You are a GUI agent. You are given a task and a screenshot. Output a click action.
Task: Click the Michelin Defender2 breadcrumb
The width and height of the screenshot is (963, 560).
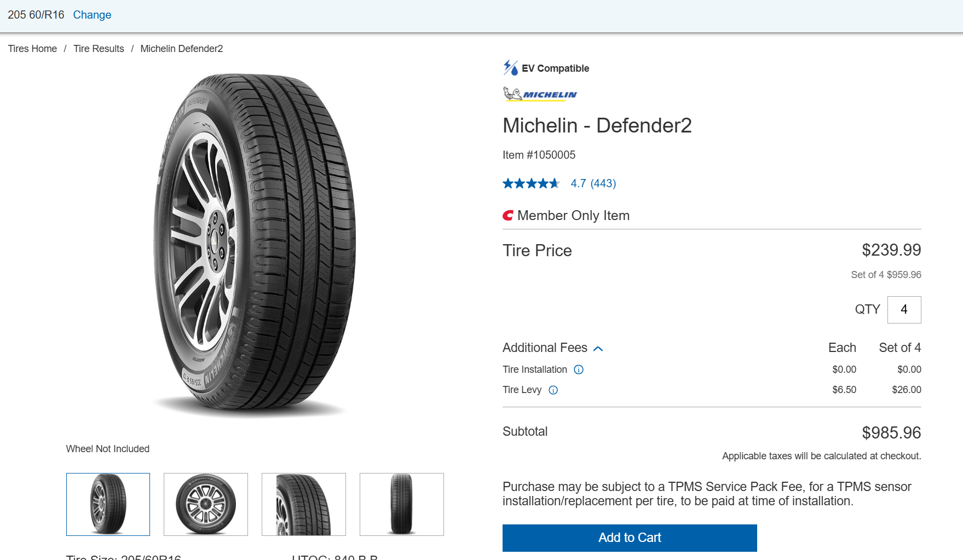181,49
